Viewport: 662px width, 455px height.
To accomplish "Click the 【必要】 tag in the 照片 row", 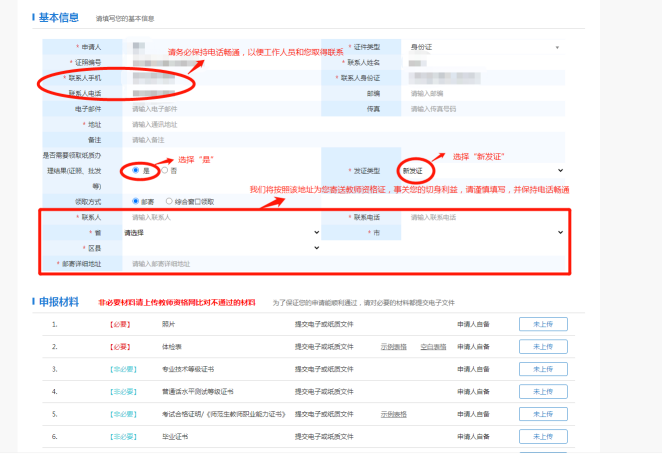I will point(120,324).
